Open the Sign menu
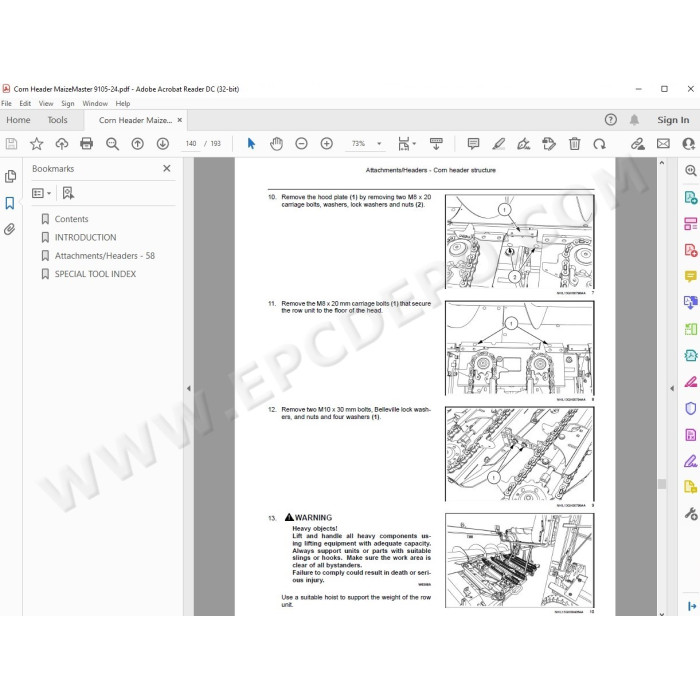The height and width of the screenshot is (700, 700). click(x=68, y=104)
